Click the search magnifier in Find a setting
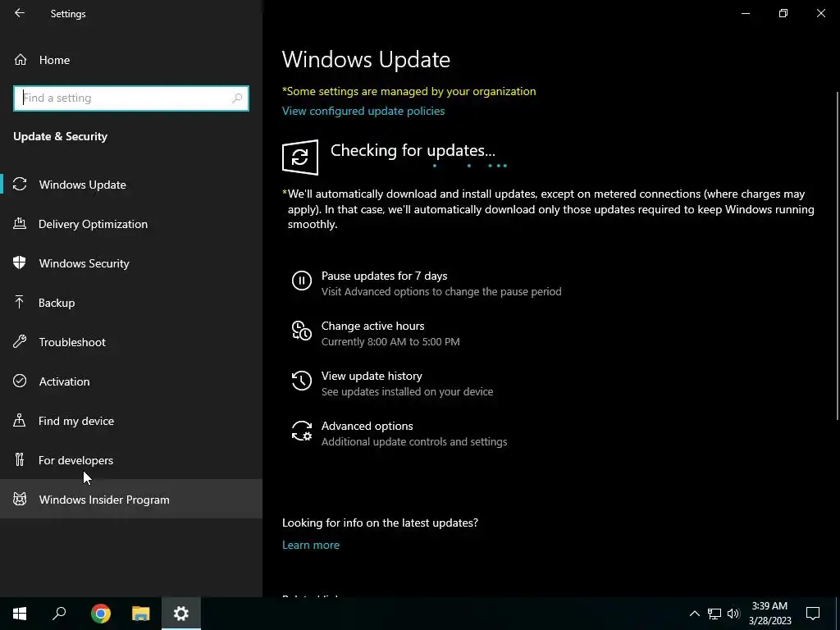Image resolution: width=840 pixels, height=630 pixels. pyautogui.click(x=237, y=98)
